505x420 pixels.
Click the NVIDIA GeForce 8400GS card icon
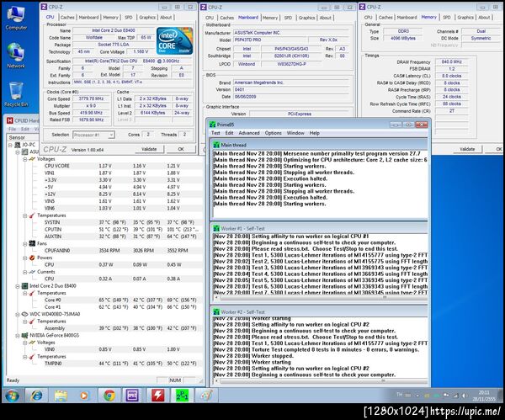click(24, 335)
